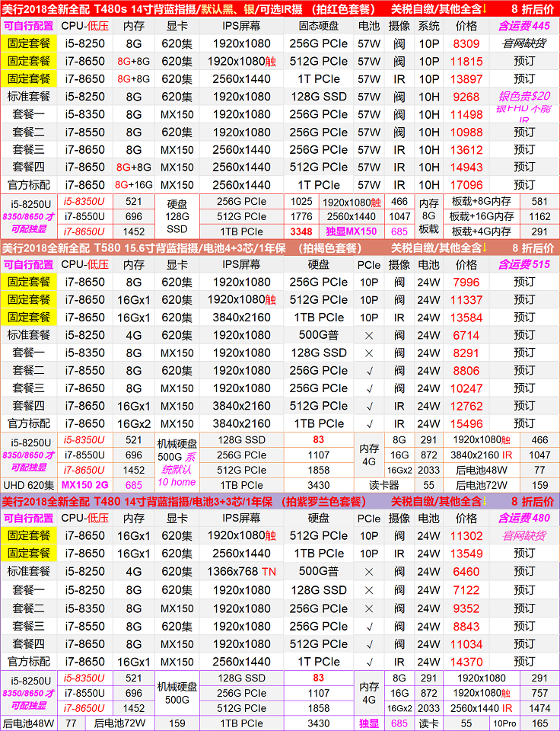Click price 11815

[466, 62]
